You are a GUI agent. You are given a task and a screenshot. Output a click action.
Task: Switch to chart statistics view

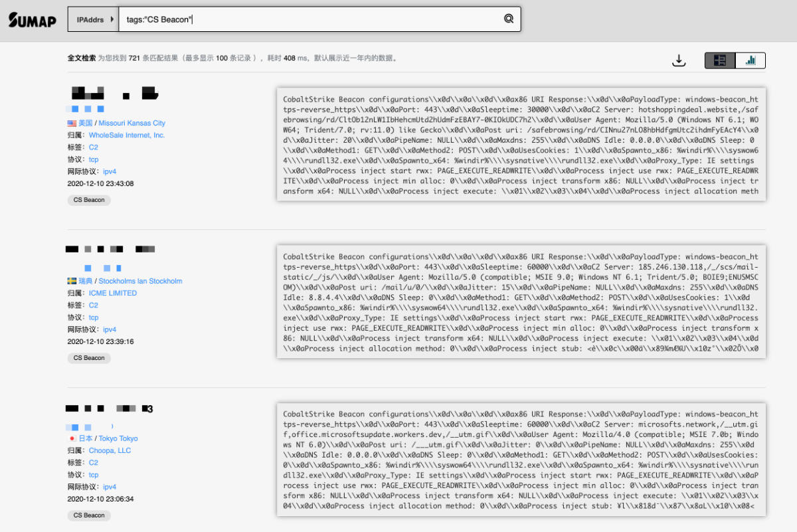click(751, 60)
